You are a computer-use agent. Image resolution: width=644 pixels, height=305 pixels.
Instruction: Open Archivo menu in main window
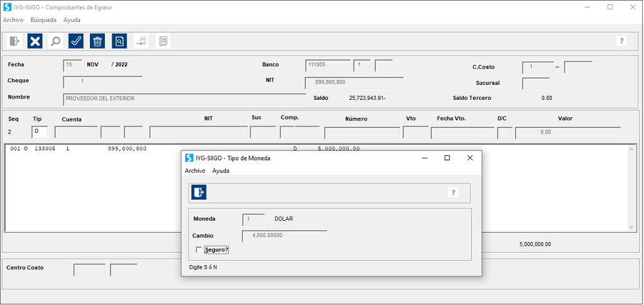click(13, 20)
